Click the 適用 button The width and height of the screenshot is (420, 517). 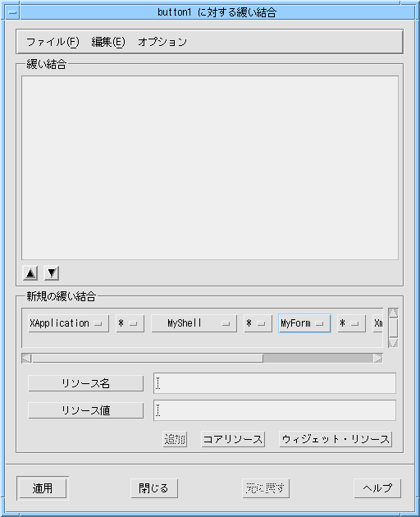[43, 488]
